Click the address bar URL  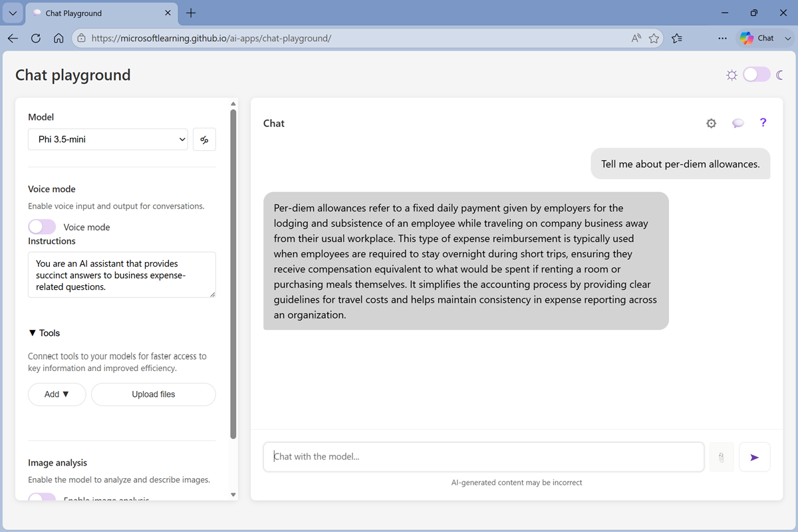tap(211, 38)
